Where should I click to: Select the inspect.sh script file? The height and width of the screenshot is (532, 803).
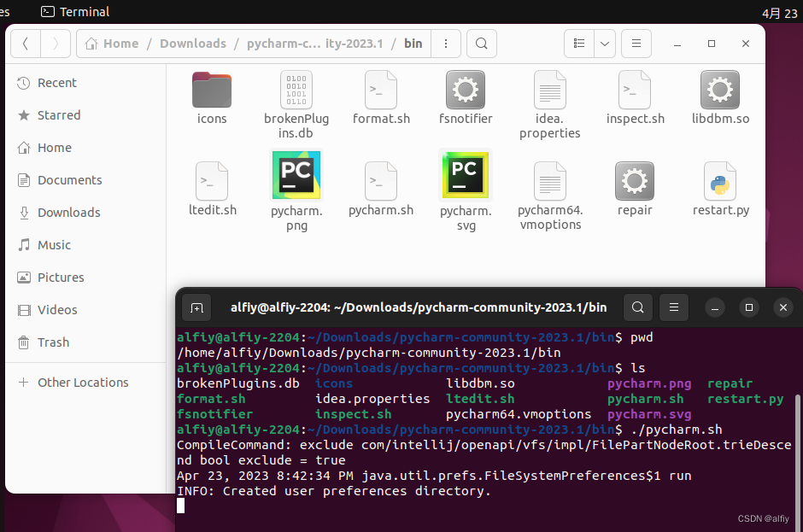635,91
